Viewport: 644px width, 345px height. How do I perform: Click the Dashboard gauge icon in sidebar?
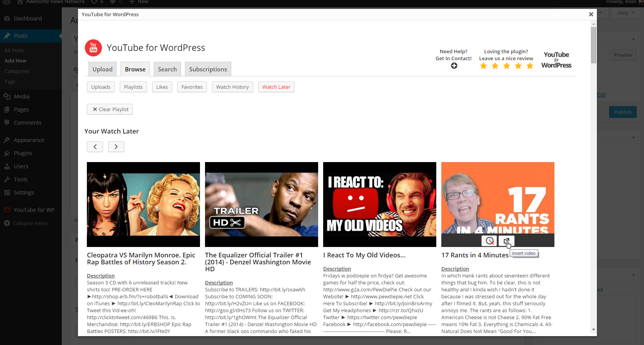click(7, 19)
